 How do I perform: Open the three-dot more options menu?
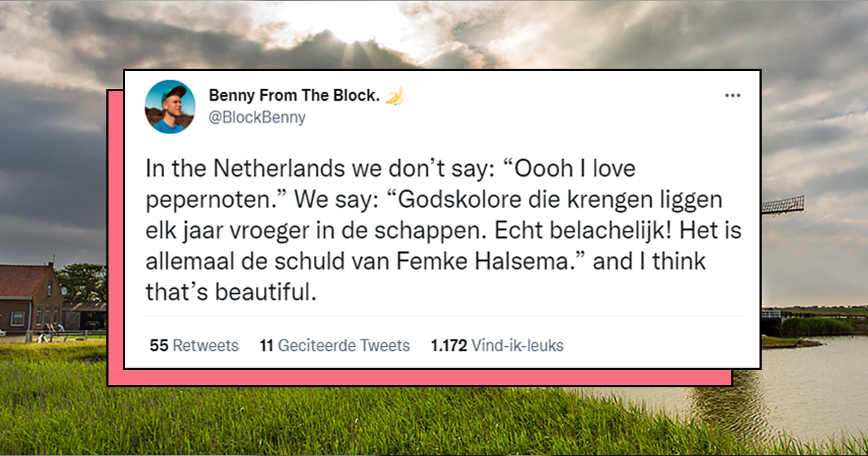[x=732, y=96]
